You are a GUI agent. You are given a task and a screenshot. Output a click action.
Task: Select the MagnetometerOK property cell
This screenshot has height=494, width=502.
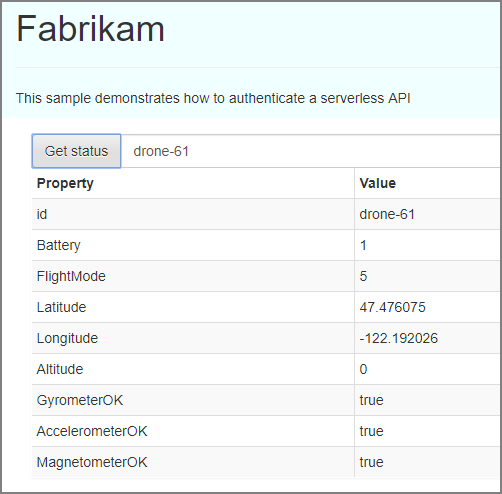193,462
